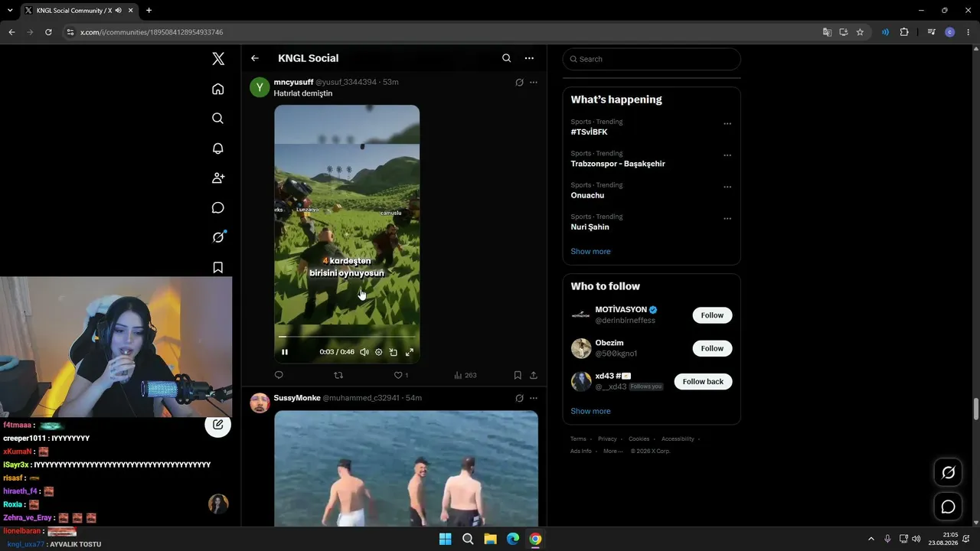
Task: Bookmark mncyusuff's post
Action: pos(518,375)
